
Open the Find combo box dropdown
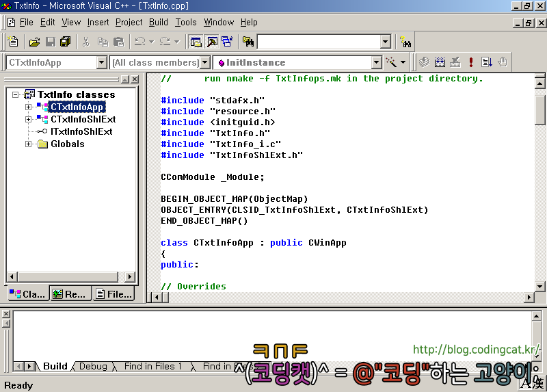tap(385, 42)
